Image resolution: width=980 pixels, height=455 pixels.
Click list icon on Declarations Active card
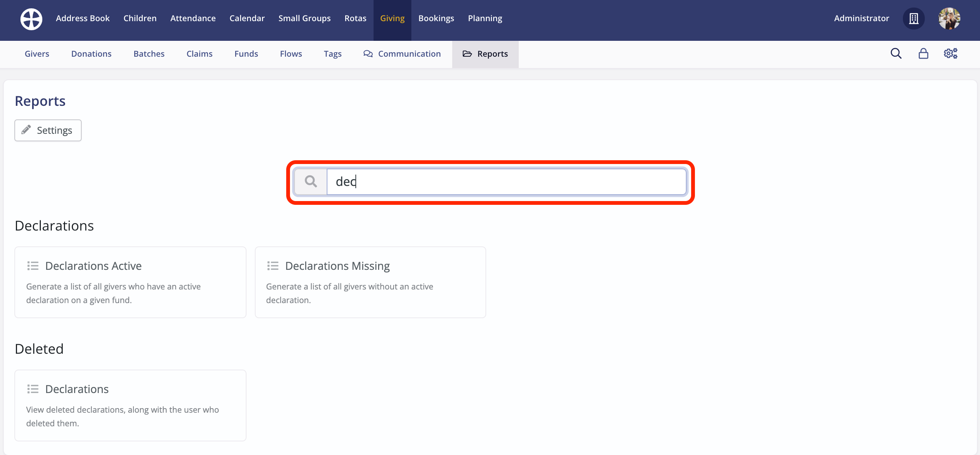coord(33,266)
